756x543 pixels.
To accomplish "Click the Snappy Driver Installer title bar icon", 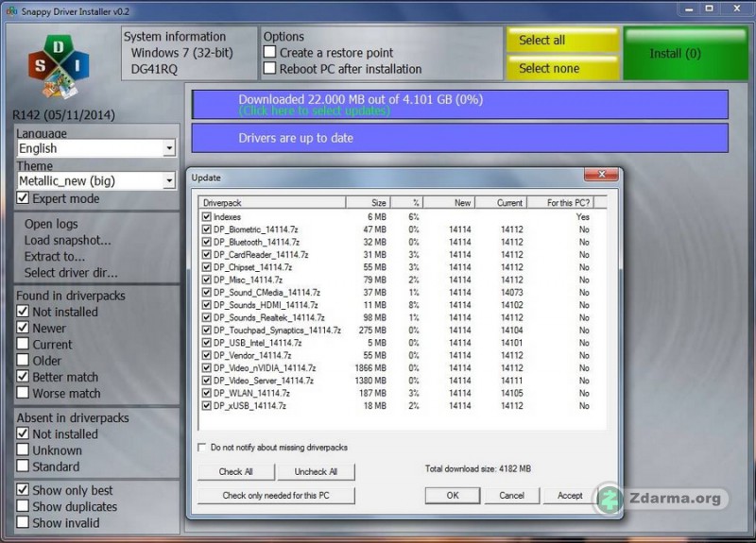I will point(11,10).
